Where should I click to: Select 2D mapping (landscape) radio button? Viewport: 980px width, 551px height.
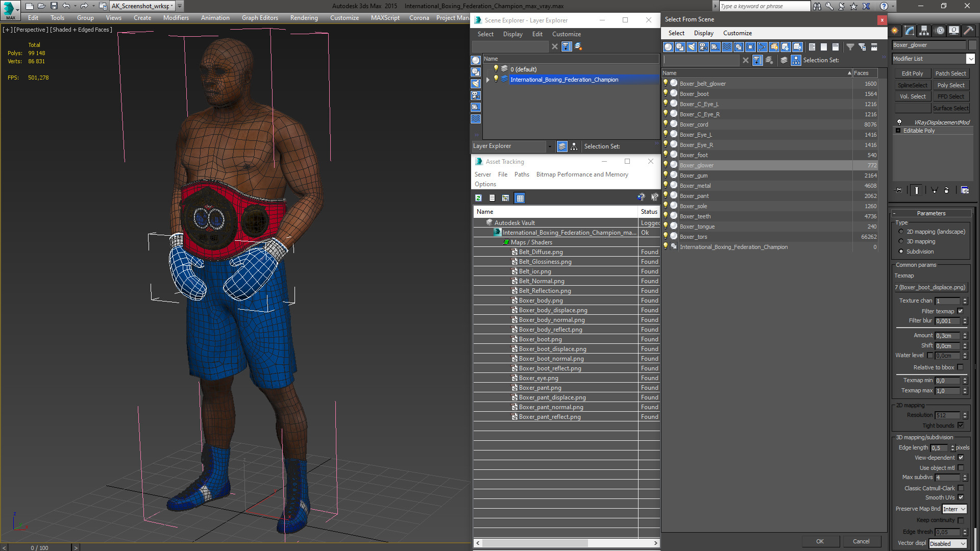tap(901, 232)
